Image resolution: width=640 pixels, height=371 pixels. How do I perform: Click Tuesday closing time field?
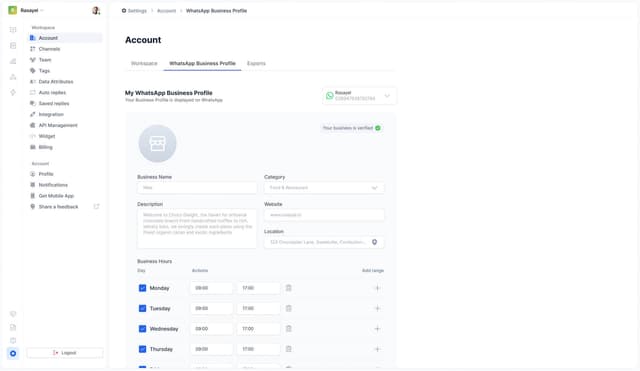click(258, 309)
